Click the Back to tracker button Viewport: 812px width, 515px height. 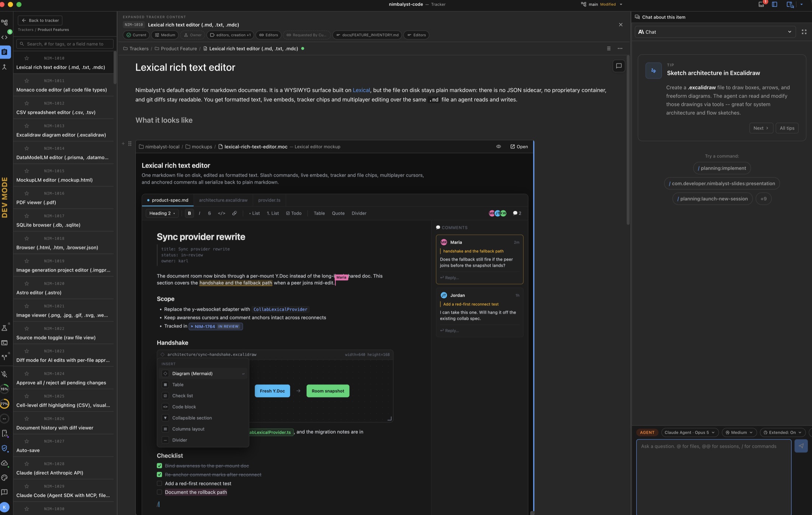coord(40,20)
